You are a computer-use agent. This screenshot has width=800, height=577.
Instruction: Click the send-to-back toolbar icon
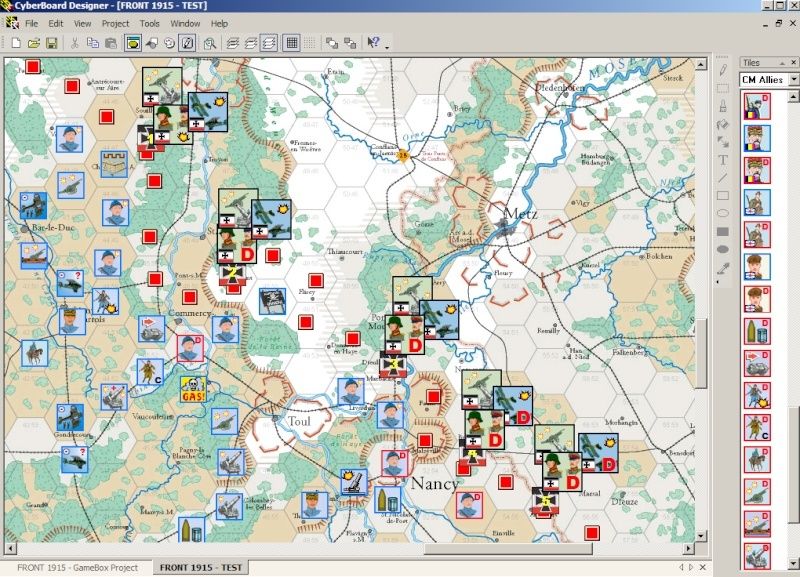coord(350,43)
